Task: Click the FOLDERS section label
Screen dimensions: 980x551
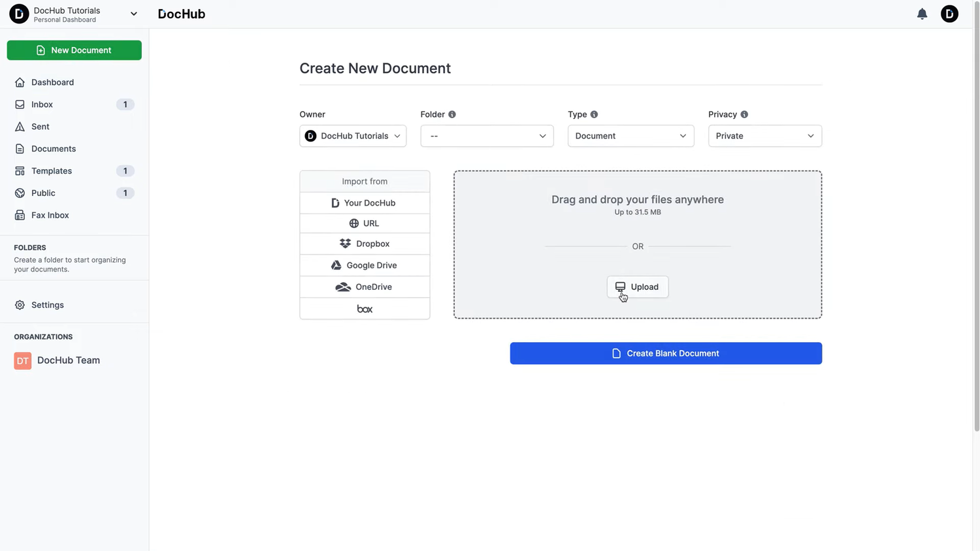Action: pyautogui.click(x=30, y=248)
